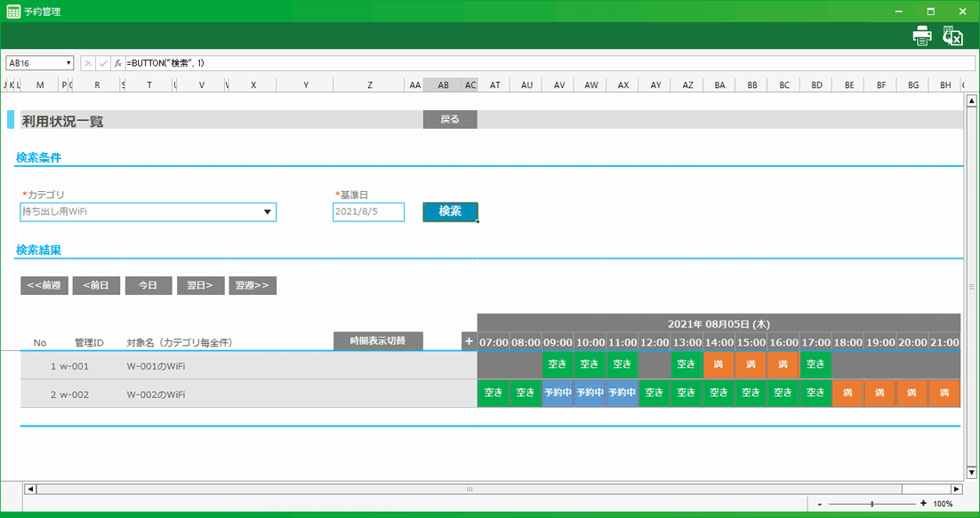Click the printer icon in the toolbar

tap(922, 36)
